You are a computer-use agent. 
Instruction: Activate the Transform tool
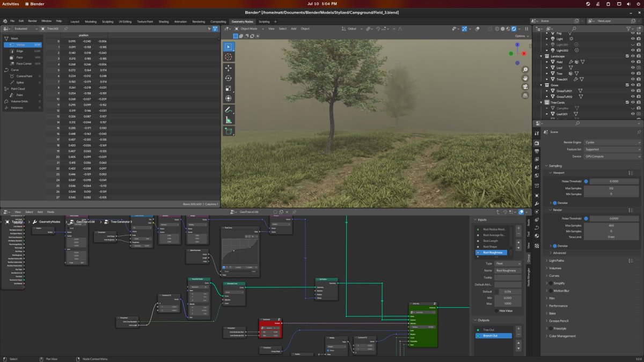click(x=228, y=99)
